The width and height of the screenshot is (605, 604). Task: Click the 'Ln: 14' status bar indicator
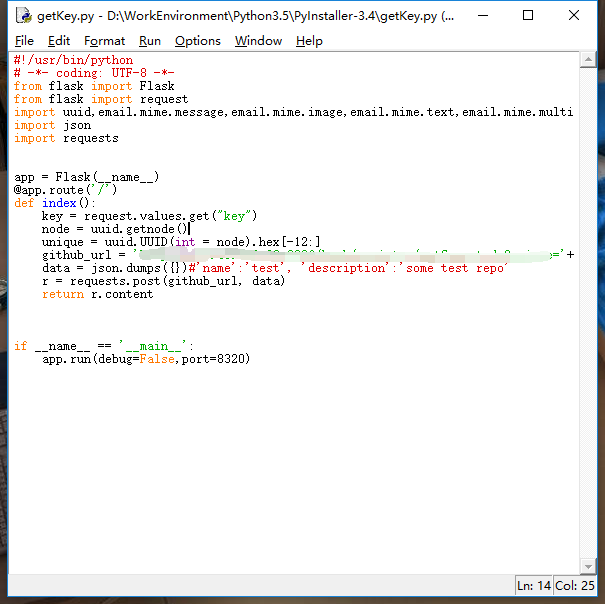coord(534,585)
